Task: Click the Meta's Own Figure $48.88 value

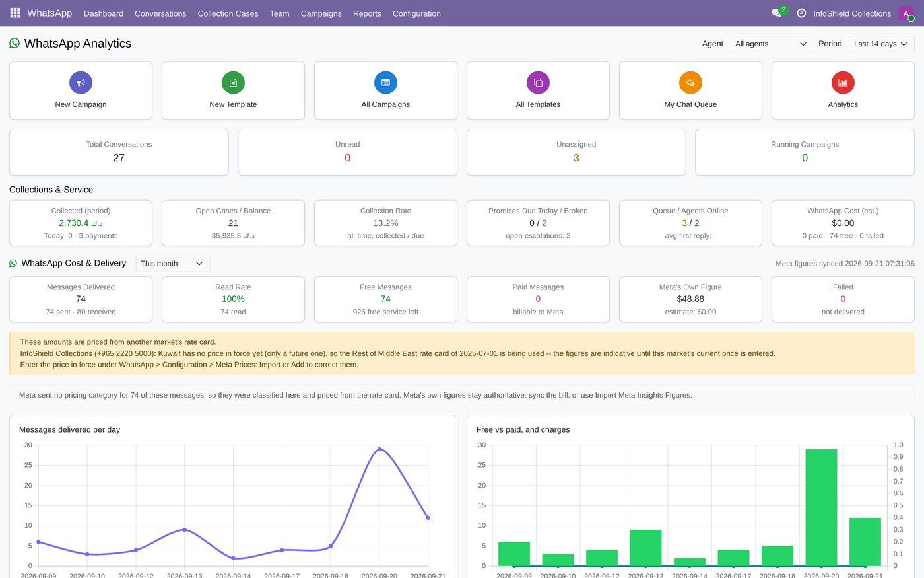Action: [x=690, y=299]
